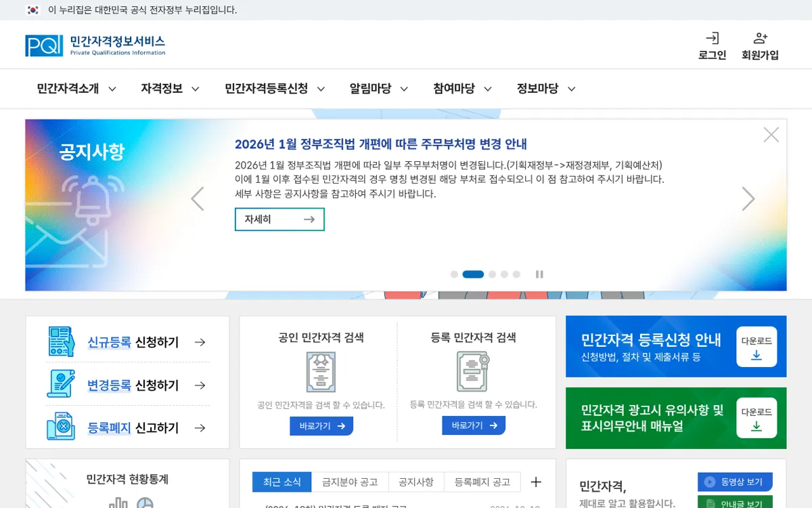Screen dimensions: 812x508
Task: Click the 공지사항 banner label
Action: pyautogui.click(x=92, y=151)
